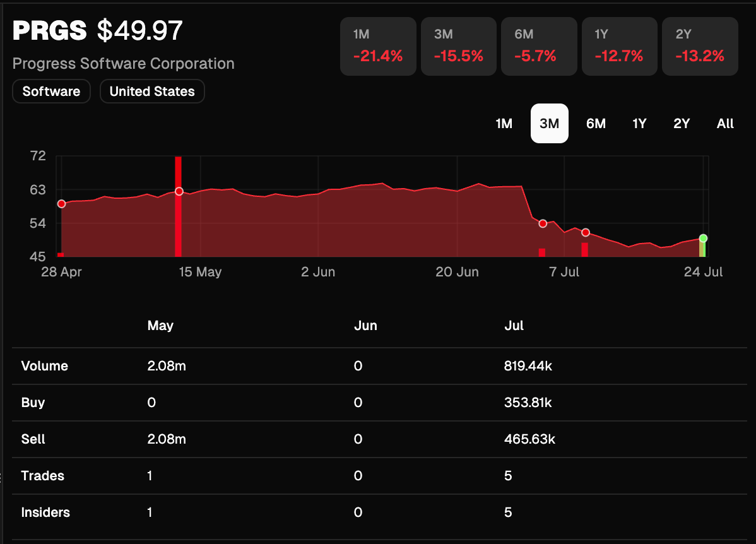Switch chart to the 6M range
The width and height of the screenshot is (756, 544).
(596, 124)
